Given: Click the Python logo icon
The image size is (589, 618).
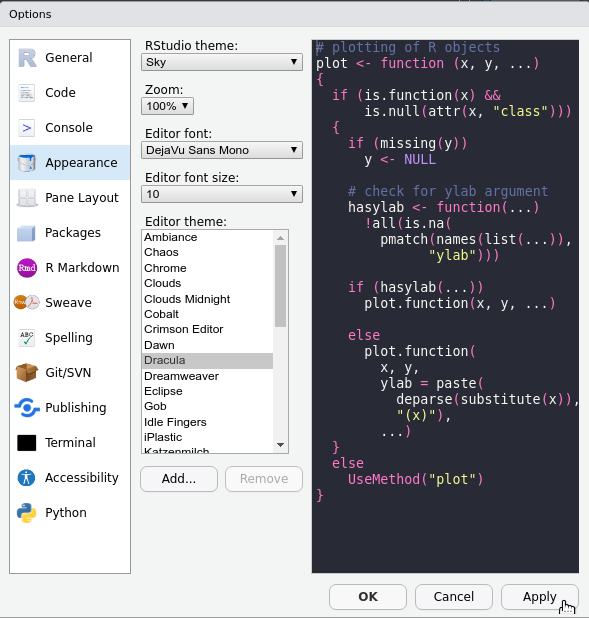Looking at the screenshot, I should click(x=27, y=513).
